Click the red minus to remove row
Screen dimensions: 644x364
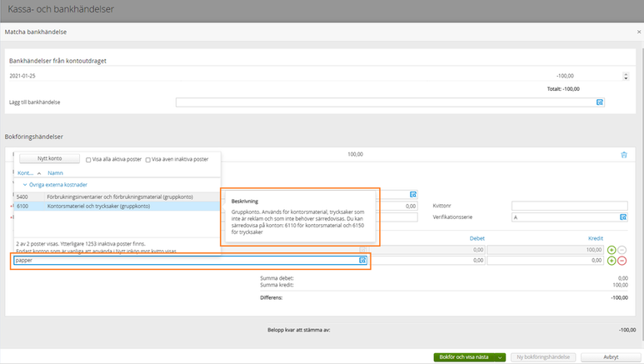point(622,261)
